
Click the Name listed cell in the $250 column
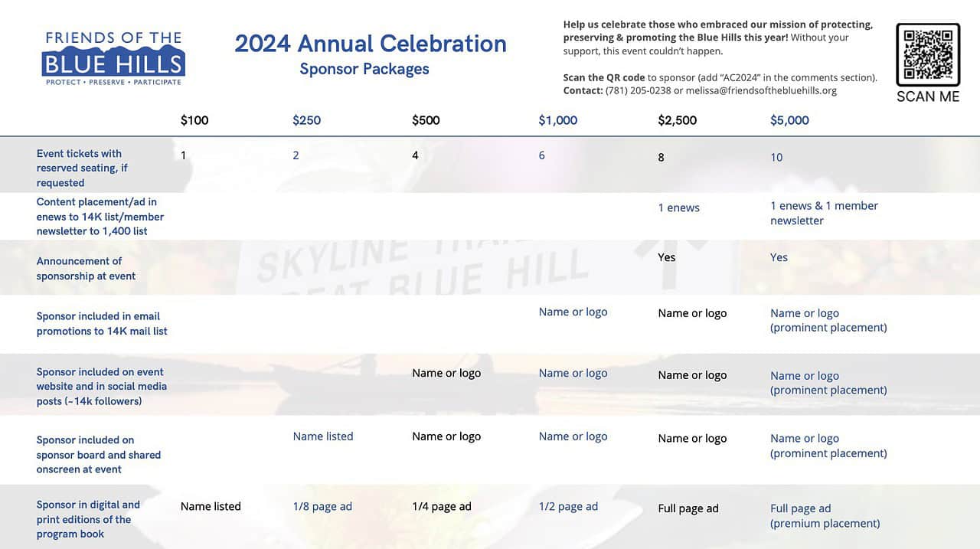tap(323, 436)
